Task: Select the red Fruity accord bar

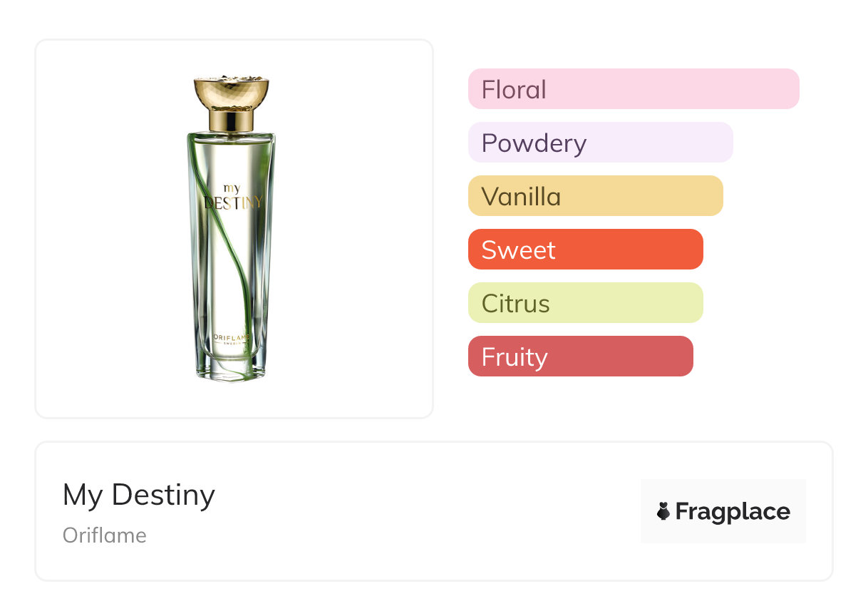Action: (x=580, y=356)
